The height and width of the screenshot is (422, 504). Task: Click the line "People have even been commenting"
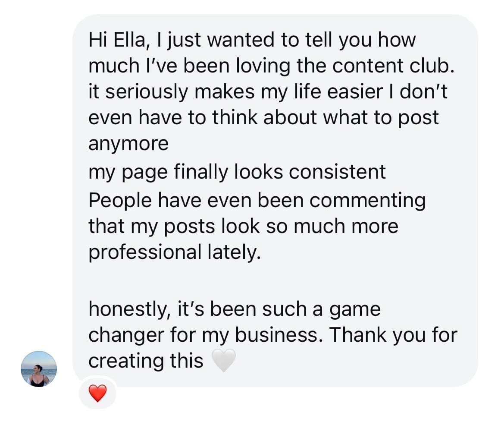point(257,200)
